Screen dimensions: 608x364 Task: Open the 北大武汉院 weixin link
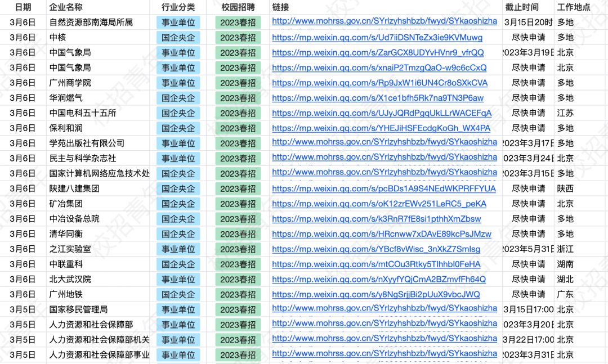pos(379,280)
